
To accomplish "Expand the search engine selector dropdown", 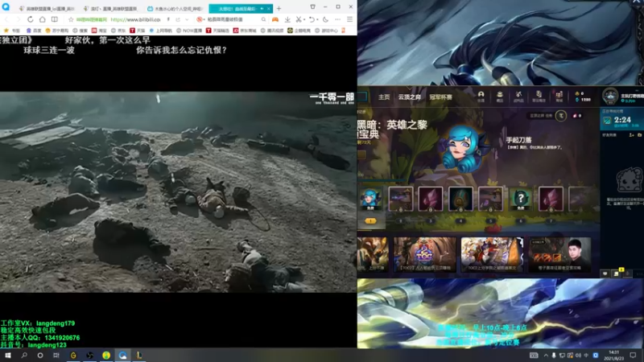I will pos(203,20).
